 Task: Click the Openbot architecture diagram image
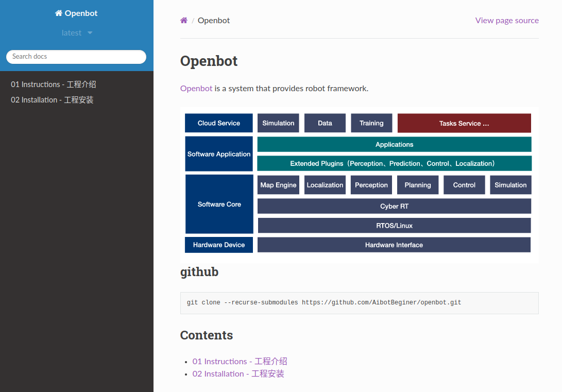tap(359, 185)
